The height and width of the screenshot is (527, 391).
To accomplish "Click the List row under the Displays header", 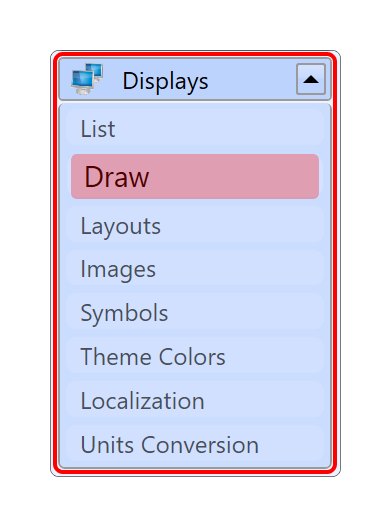I will coord(195,128).
